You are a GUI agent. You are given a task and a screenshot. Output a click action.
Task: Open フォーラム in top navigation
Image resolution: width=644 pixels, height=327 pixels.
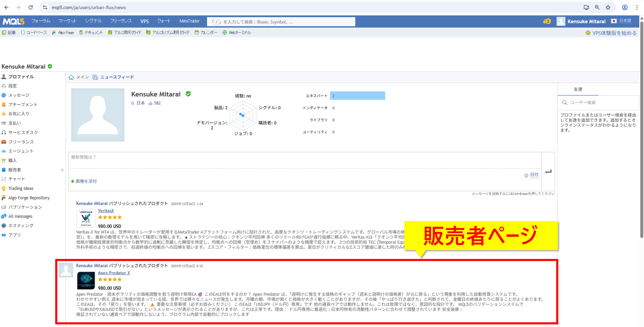(41, 21)
